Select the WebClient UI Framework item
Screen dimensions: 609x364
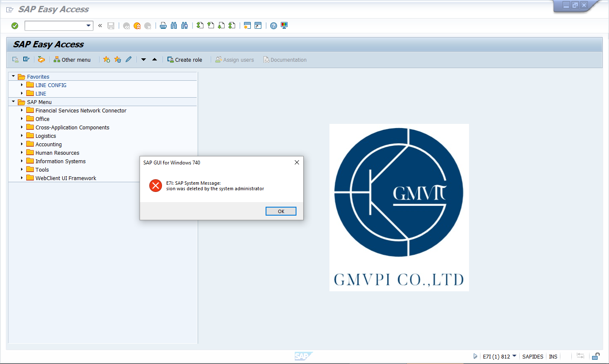tap(66, 178)
